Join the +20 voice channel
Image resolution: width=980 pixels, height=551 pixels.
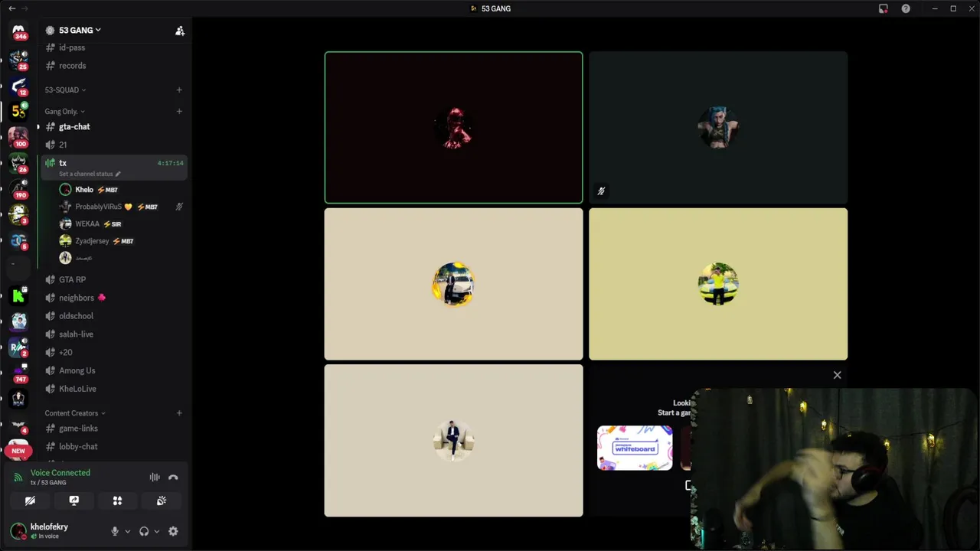point(113,352)
